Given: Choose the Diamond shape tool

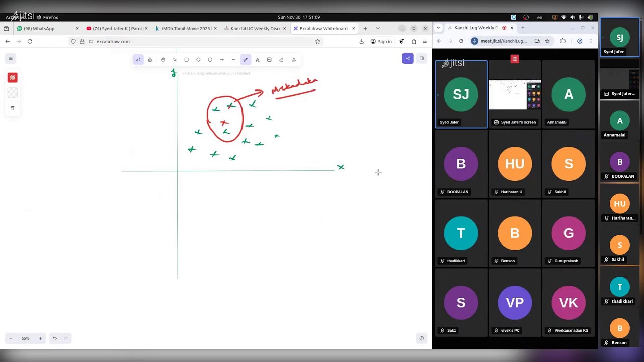Looking at the screenshot, I should [x=198, y=60].
